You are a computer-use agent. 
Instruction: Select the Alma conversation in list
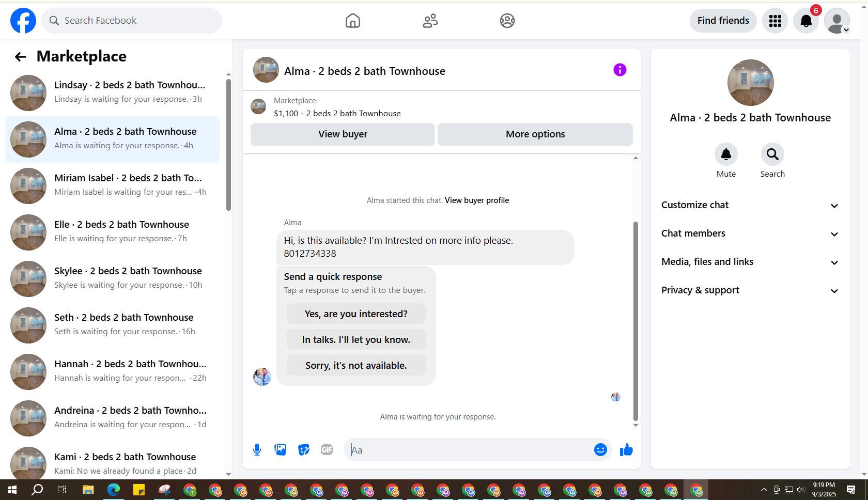(x=112, y=139)
